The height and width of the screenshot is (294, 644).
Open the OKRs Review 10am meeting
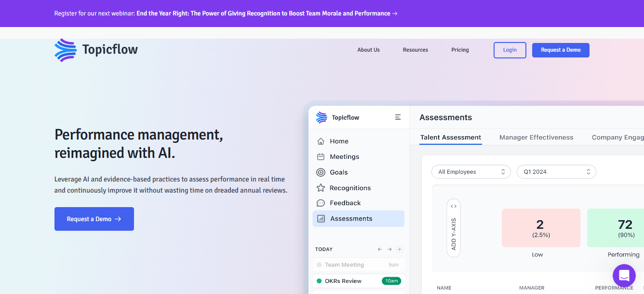(359, 281)
